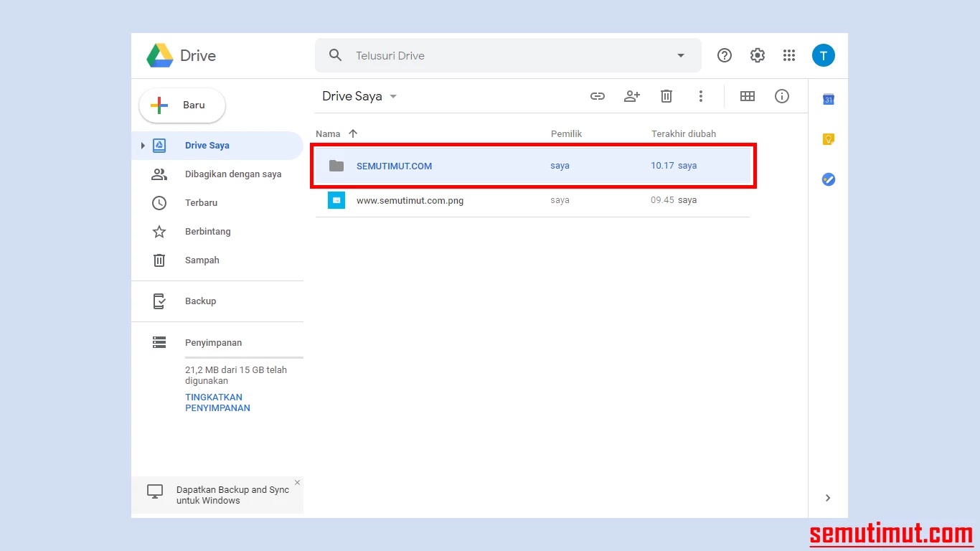The image size is (980, 551).
Task: Click the png image file icon
Action: click(x=336, y=200)
